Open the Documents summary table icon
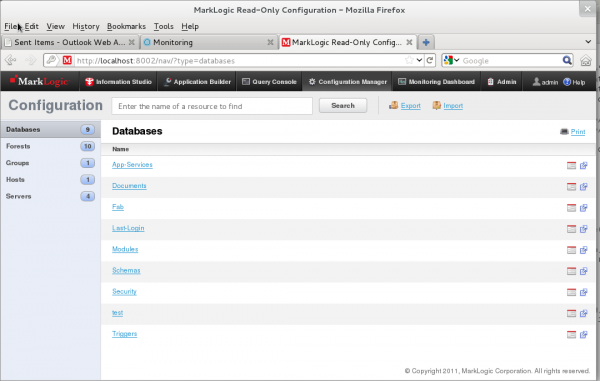 tap(571, 187)
